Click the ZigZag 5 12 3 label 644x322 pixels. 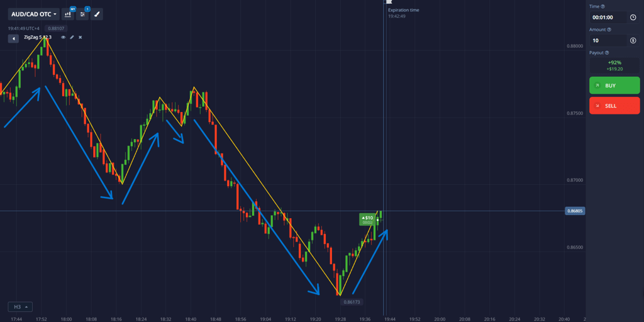[37, 37]
